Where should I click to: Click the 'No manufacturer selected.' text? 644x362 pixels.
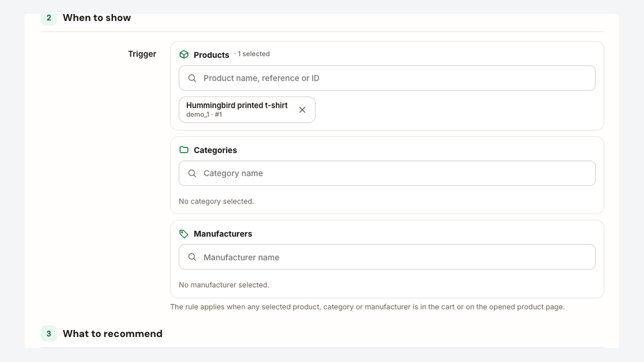[224, 285]
